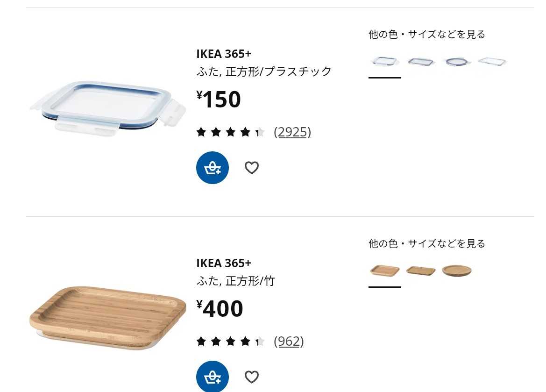Click star rating of plastic lid
Viewport: 546px width, 392px height.
pos(231,132)
